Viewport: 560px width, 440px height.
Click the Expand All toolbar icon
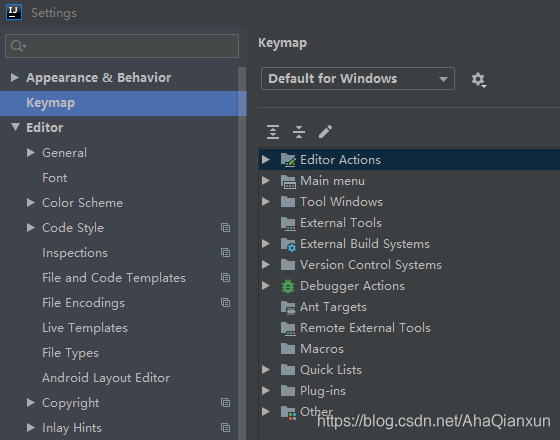tap(273, 132)
